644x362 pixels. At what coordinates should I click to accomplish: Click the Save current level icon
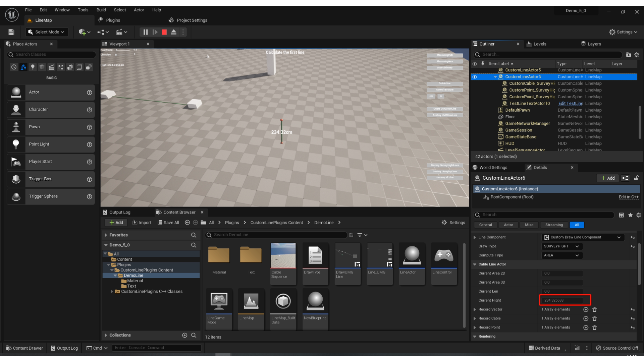(x=11, y=32)
